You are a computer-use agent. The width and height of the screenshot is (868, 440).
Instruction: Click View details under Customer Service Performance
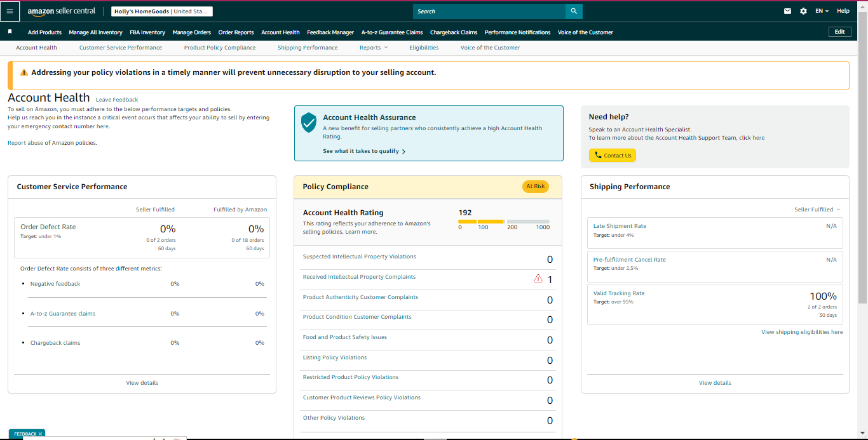coord(142,383)
